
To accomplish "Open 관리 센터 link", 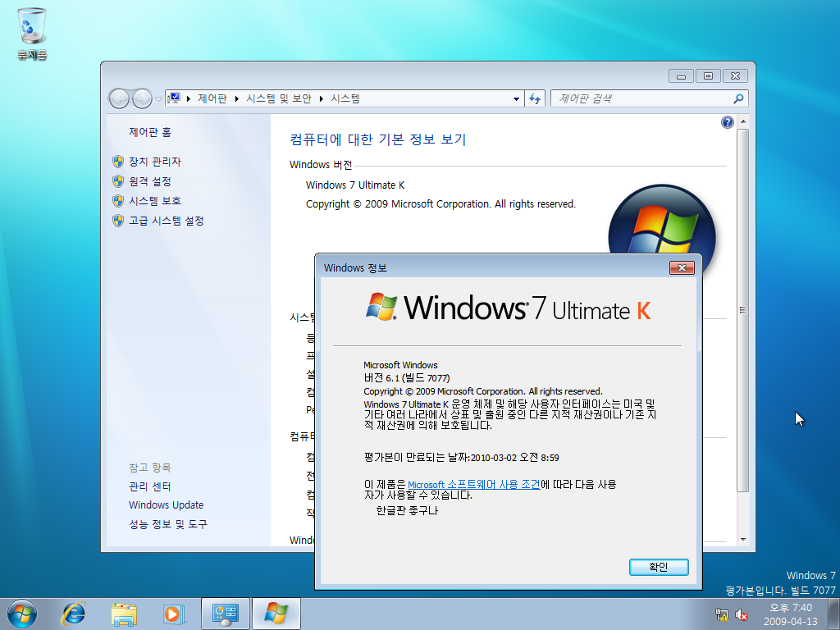I will pyautogui.click(x=149, y=486).
